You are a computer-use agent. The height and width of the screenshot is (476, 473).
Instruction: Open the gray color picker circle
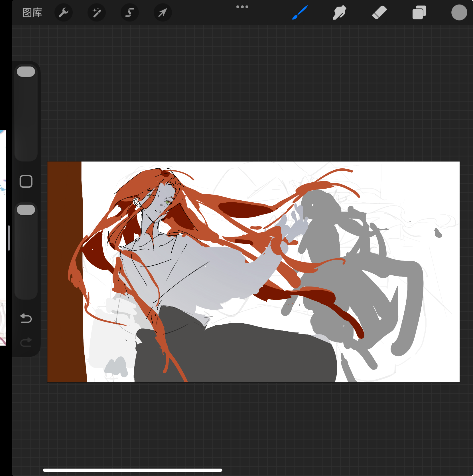pos(459,13)
